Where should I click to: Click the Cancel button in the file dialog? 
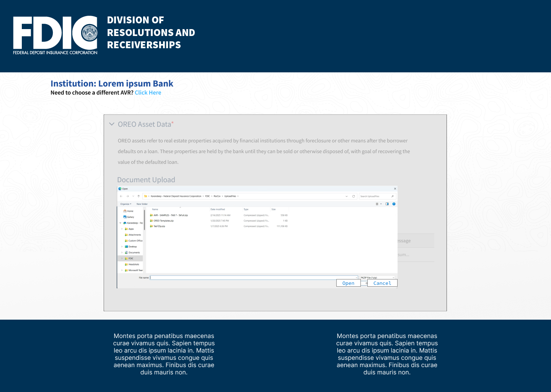pyautogui.click(x=382, y=283)
